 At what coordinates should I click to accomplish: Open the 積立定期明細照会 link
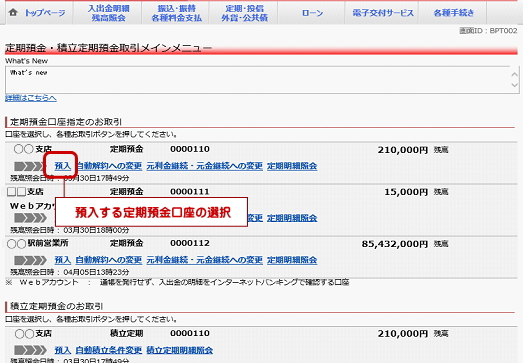click(179, 350)
